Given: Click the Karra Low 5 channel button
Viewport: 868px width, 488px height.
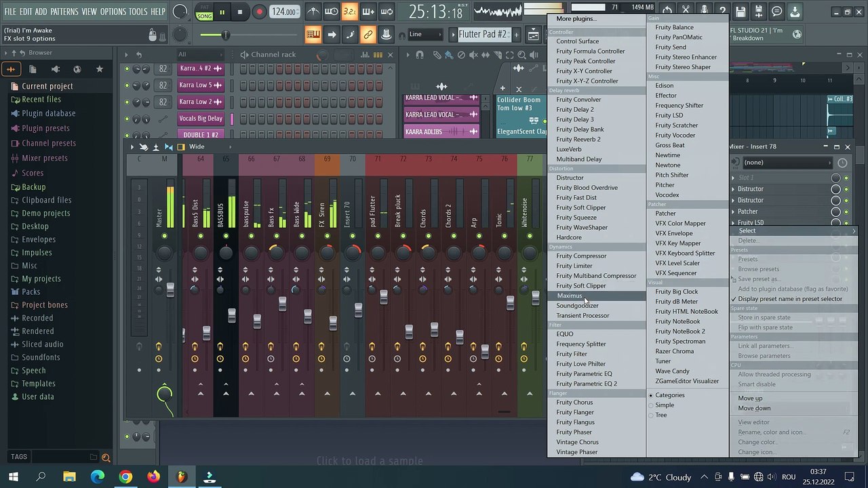Looking at the screenshot, I should click(x=201, y=85).
